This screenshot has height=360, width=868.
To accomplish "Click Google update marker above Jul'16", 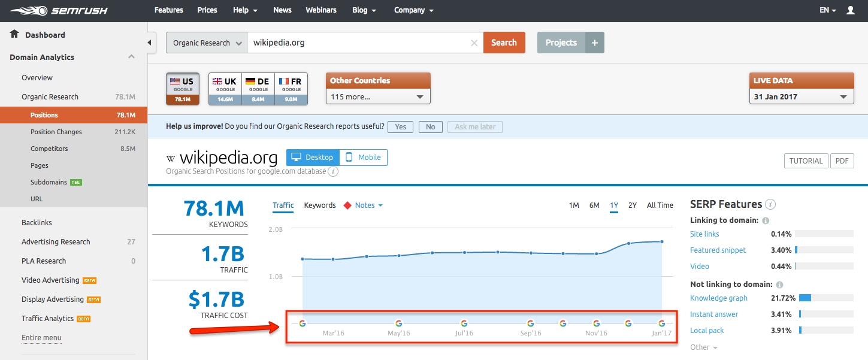I will [x=464, y=323].
